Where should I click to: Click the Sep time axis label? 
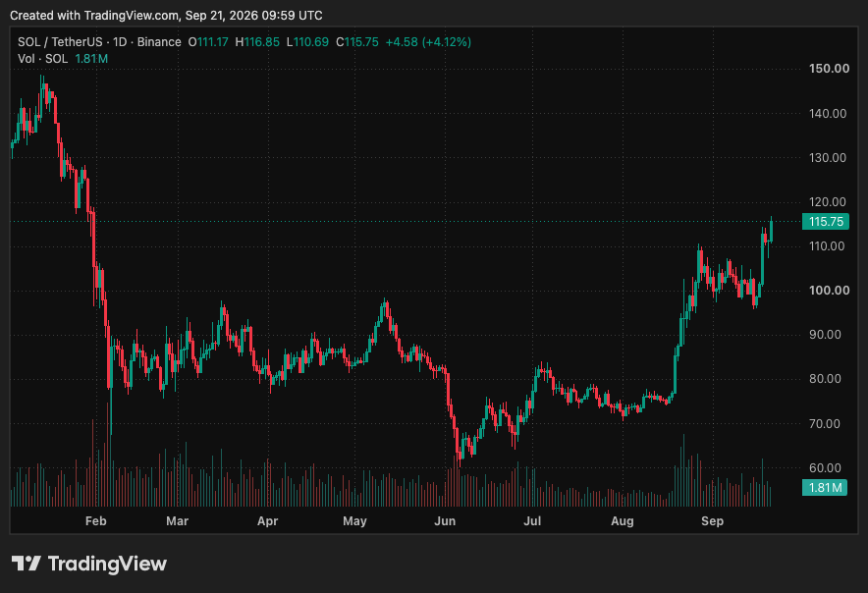point(712,521)
